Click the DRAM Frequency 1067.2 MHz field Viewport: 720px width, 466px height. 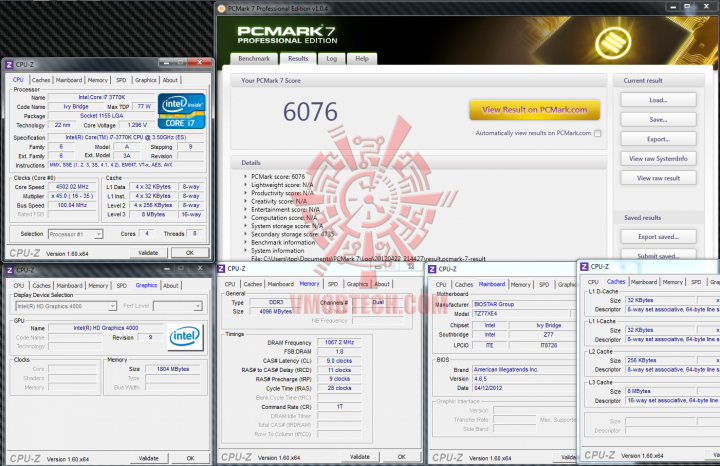339,342
